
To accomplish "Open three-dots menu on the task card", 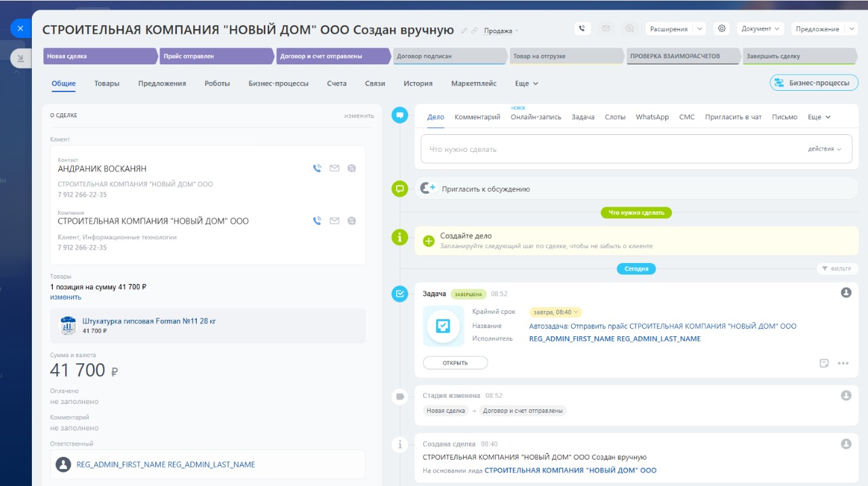I will tap(843, 363).
